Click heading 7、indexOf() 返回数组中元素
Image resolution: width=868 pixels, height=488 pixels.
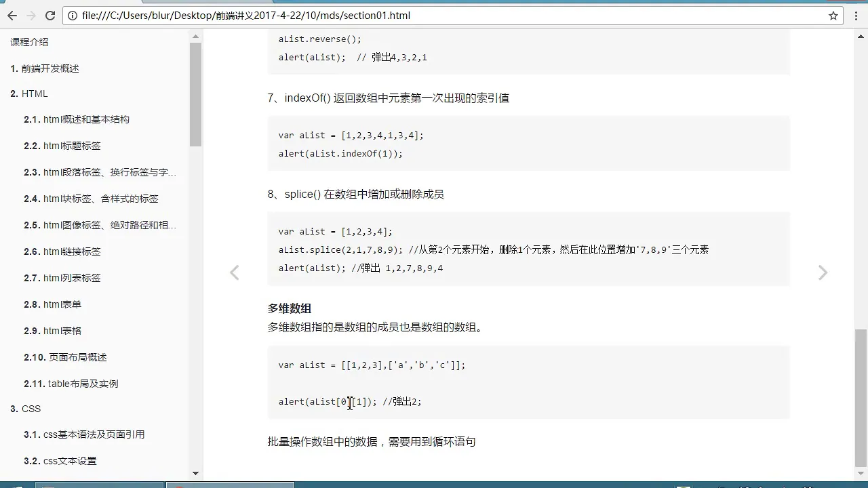click(x=389, y=98)
